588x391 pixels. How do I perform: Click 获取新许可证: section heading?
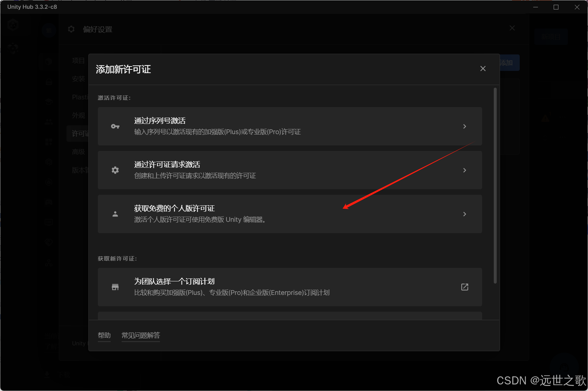(117, 259)
